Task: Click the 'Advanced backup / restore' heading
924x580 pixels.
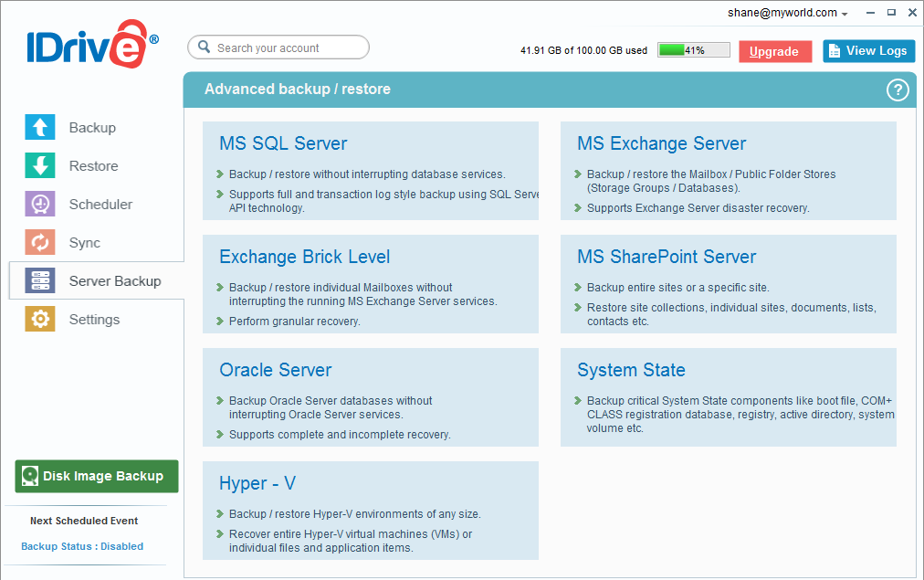Action: point(297,89)
